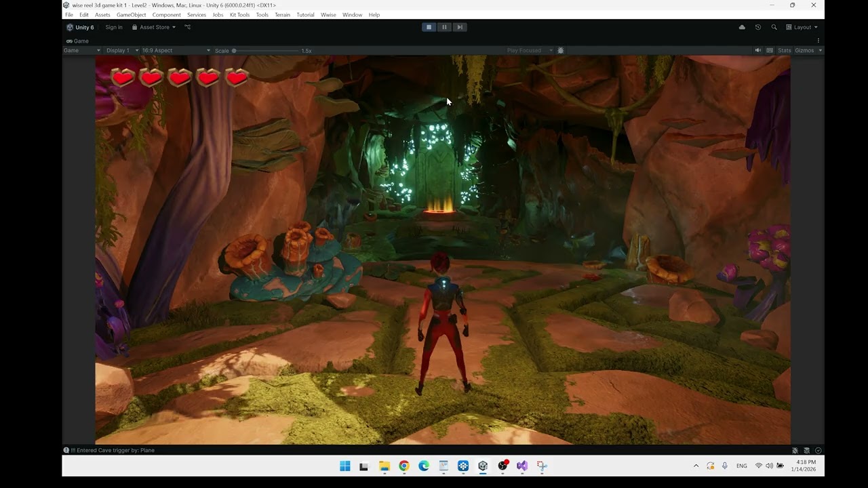
Task: Switch to the Unity Editor taskbar icon
Action: [x=483, y=466]
